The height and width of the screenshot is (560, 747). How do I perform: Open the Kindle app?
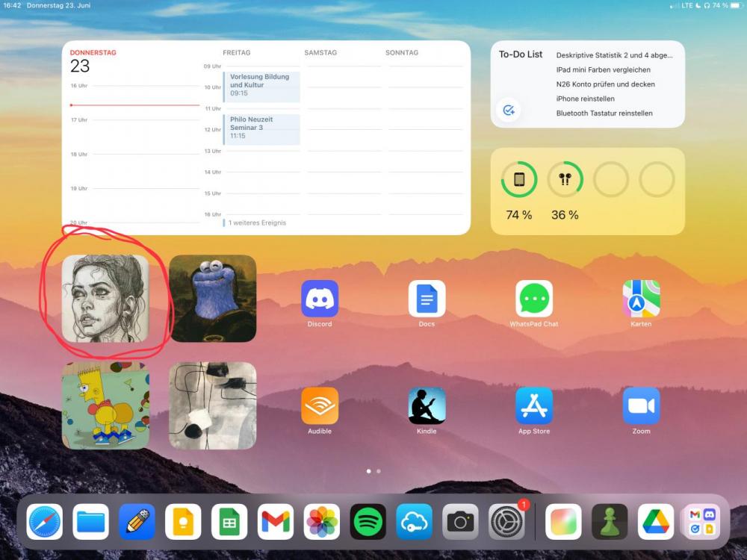427,406
